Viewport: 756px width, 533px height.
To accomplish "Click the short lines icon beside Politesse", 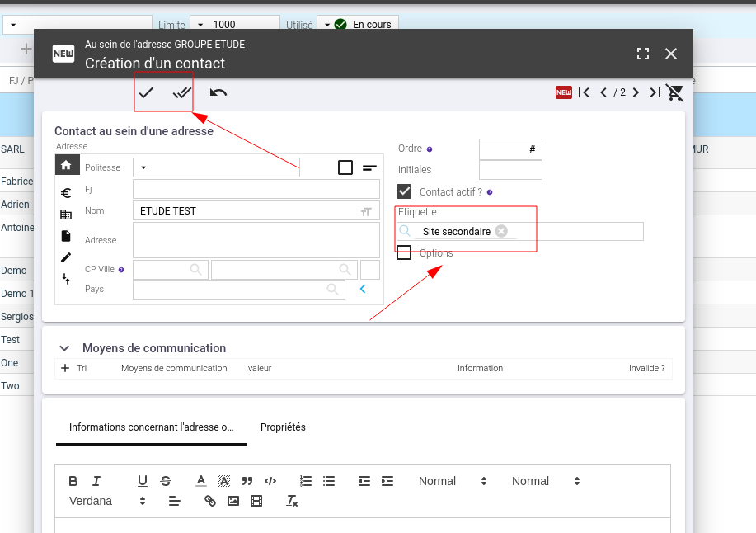I will [x=369, y=167].
